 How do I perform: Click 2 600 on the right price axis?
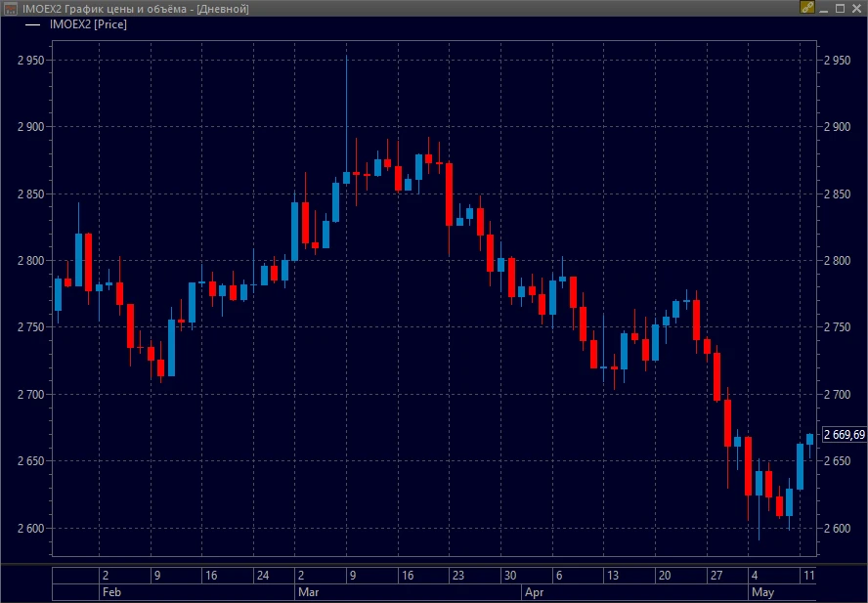[837, 529]
